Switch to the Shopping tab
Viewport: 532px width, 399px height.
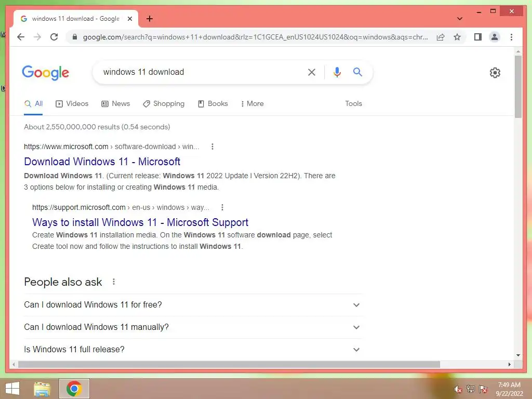(164, 104)
